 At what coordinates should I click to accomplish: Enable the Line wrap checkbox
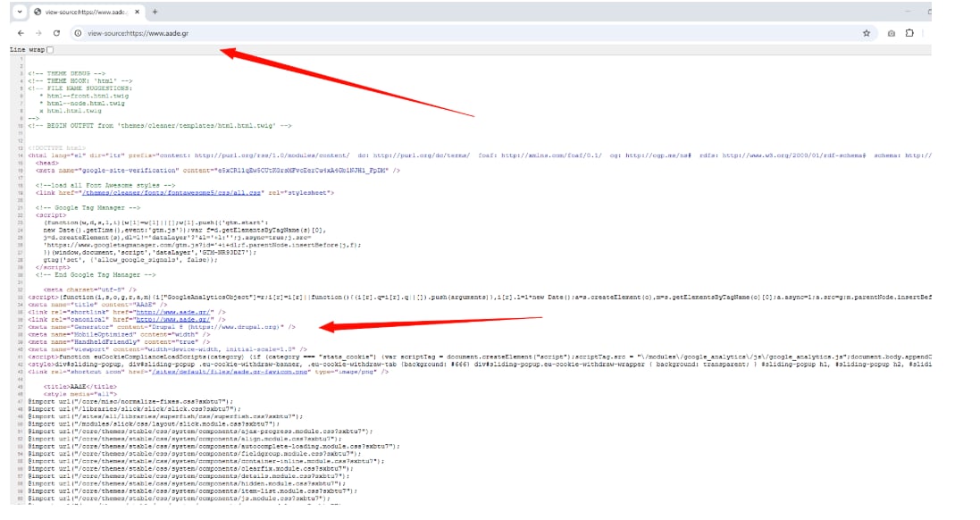pos(50,50)
